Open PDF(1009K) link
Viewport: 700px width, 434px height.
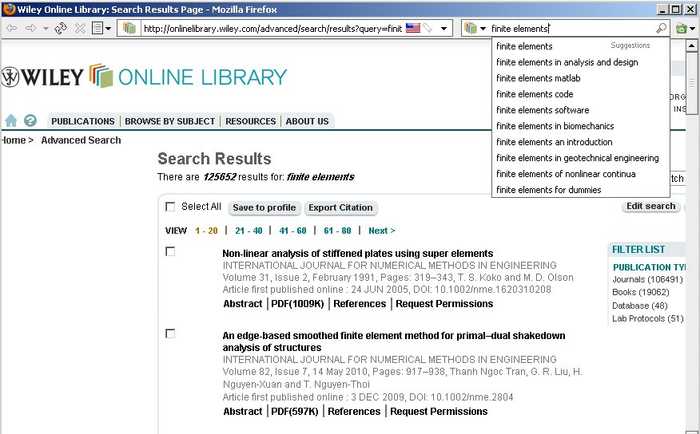click(x=297, y=304)
